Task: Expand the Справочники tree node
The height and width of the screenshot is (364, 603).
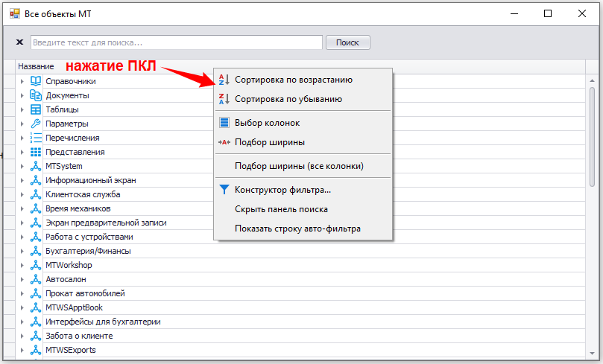Action: 22,81
